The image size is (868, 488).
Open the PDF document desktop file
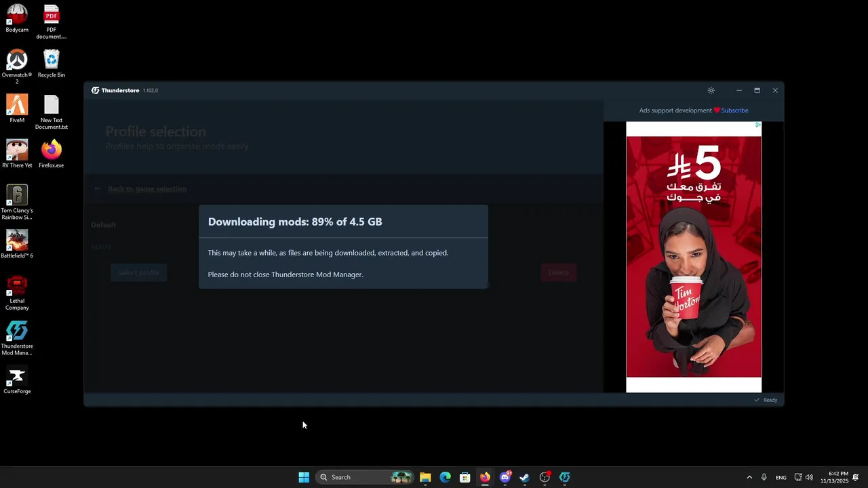coord(52,22)
